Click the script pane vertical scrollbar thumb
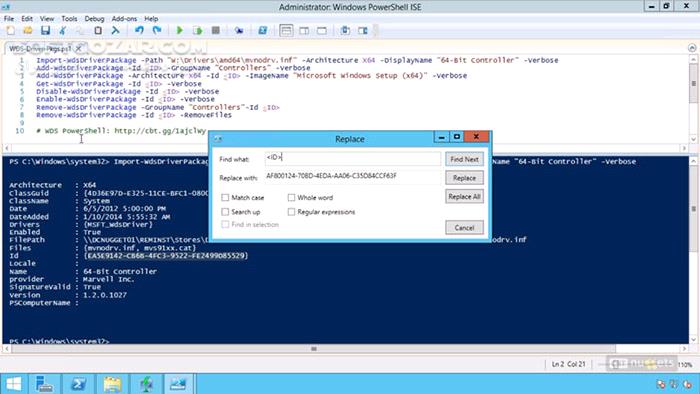Screen dimensions: 700x394 693,83
